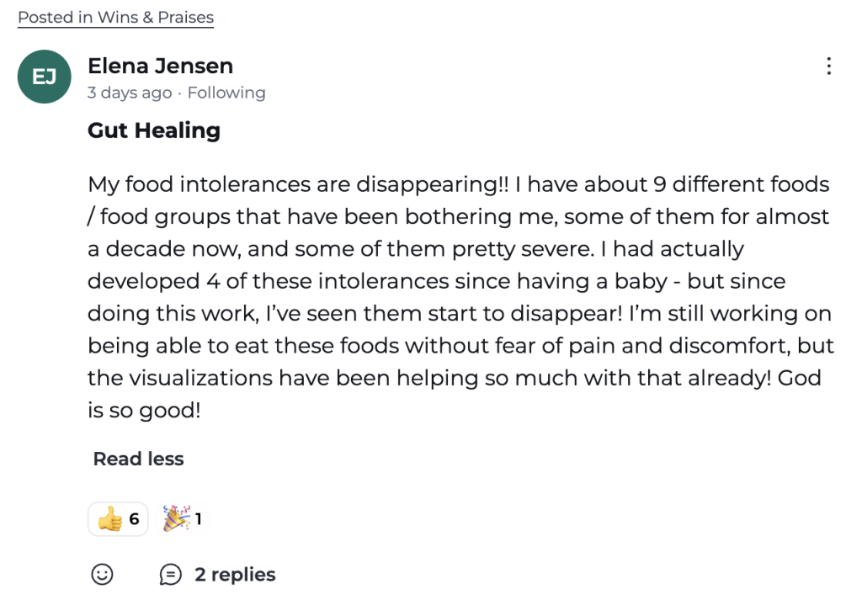862x616 pixels.
Task: Click the 3 days ago timestamp
Action: click(x=129, y=93)
